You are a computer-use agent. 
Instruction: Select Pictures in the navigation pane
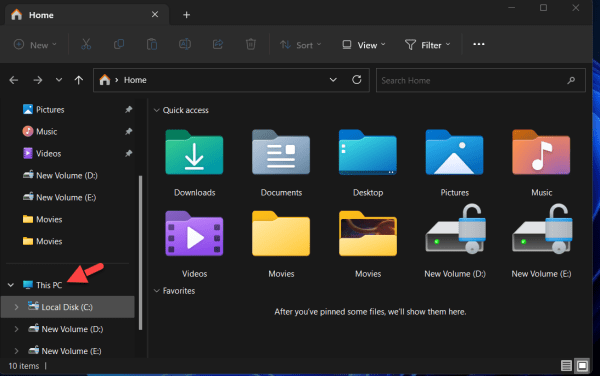pyautogui.click(x=50, y=109)
